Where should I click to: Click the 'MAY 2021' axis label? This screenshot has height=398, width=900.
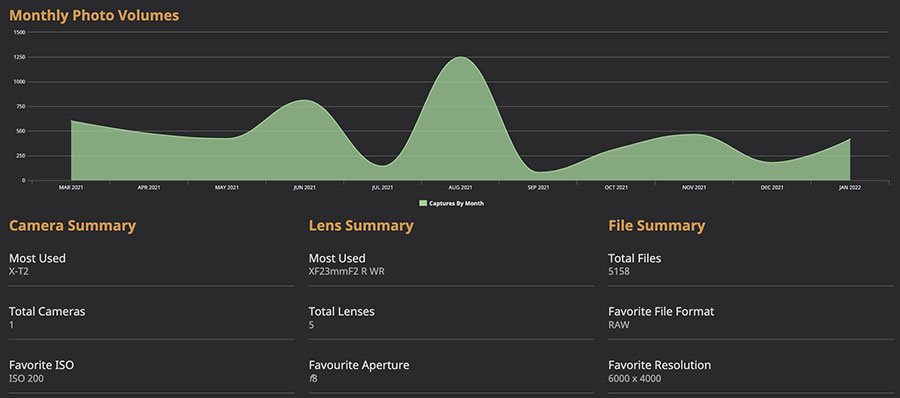click(227, 188)
